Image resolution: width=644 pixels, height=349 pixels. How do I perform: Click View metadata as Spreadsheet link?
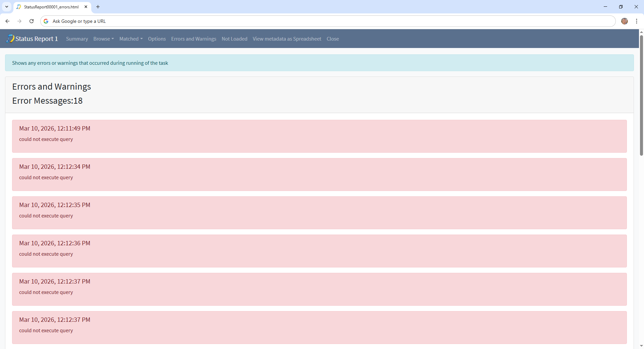(x=287, y=39)
